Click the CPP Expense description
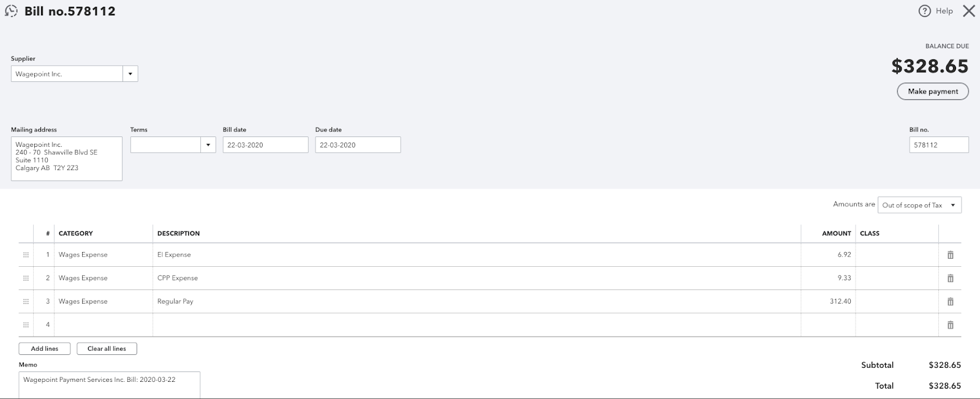980x399 pixels. (178, 278)
